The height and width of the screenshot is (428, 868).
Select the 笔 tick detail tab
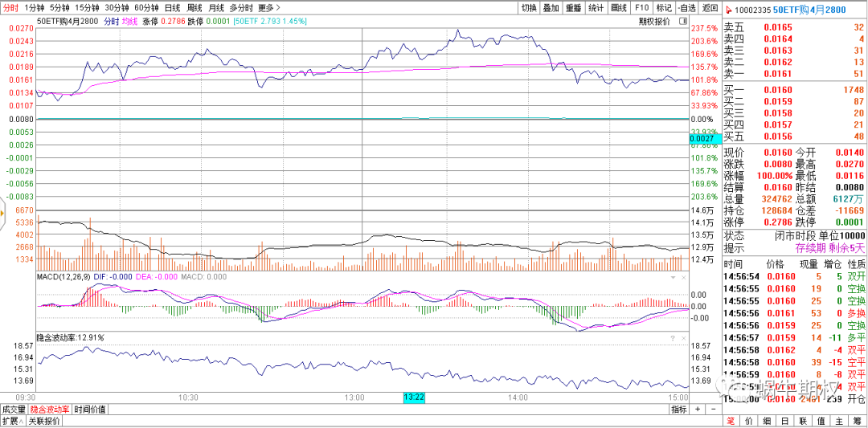tap(731, 422)
